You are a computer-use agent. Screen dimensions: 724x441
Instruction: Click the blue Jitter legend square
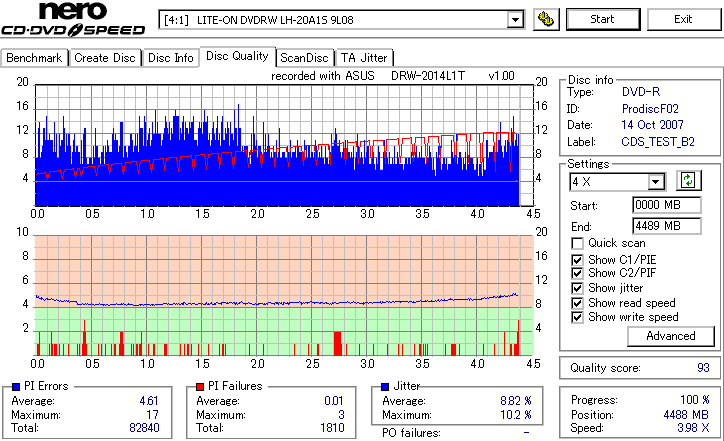click(x=385, y=387)
